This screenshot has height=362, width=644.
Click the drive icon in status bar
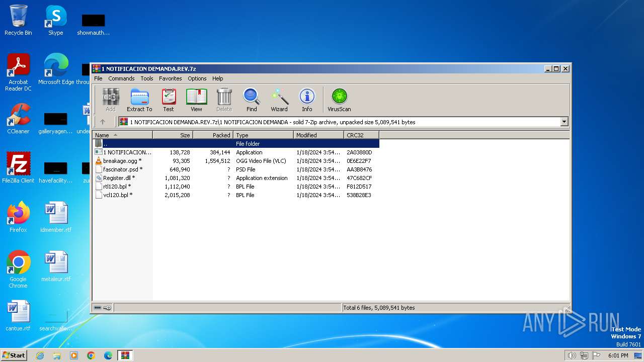(x=98, y=308)
